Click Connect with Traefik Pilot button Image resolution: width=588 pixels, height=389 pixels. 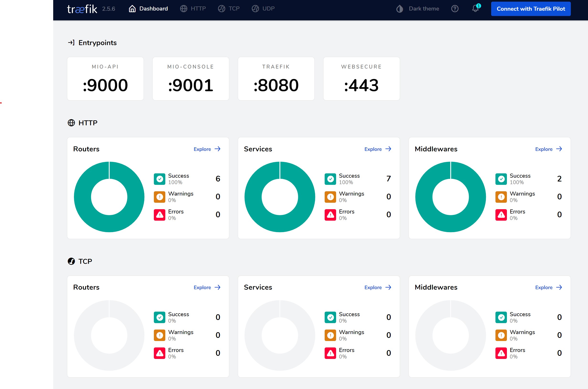(531, 9)
